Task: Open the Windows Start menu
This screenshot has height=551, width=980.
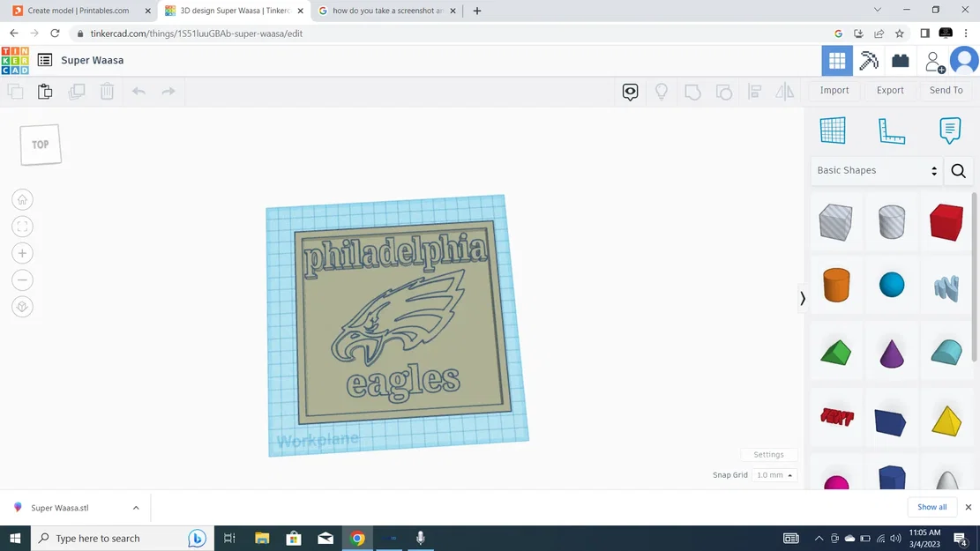Action: (x=15, y=538)
